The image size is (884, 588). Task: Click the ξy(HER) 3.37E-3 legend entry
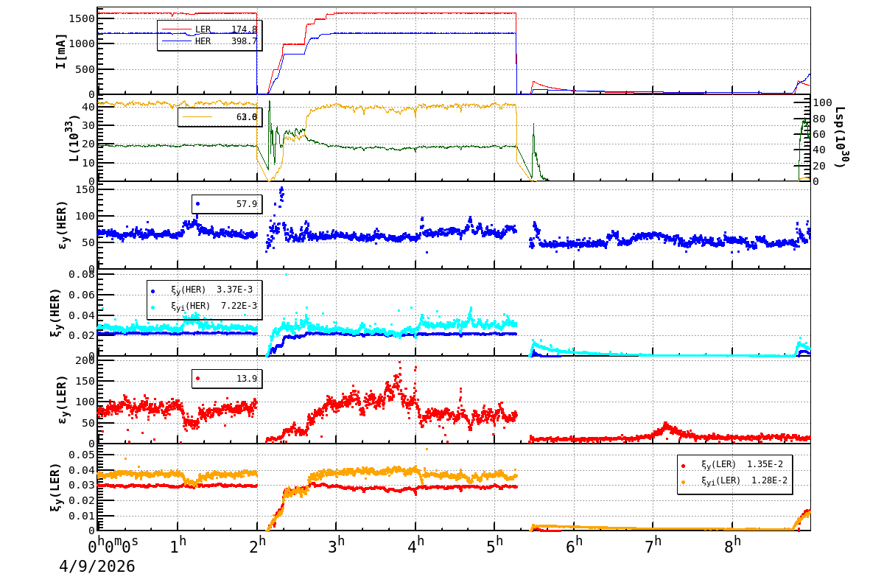point(202,290)
